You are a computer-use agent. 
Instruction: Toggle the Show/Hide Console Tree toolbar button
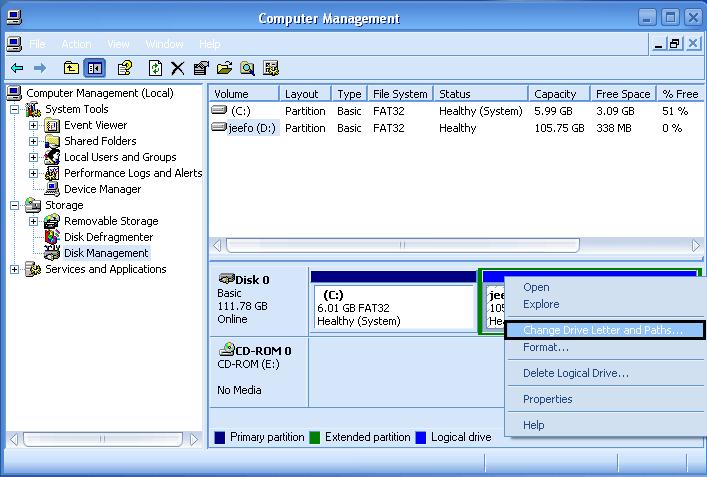(x=95, y=68)
